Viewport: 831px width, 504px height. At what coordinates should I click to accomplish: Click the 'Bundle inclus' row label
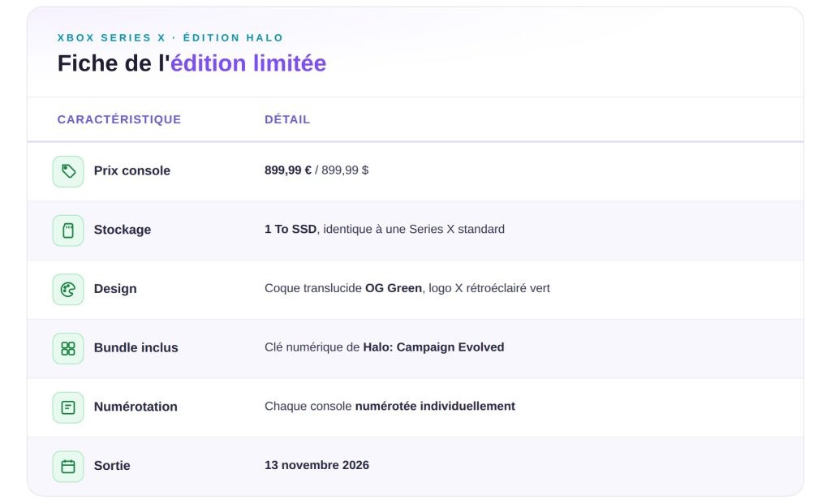pos(136,347)
